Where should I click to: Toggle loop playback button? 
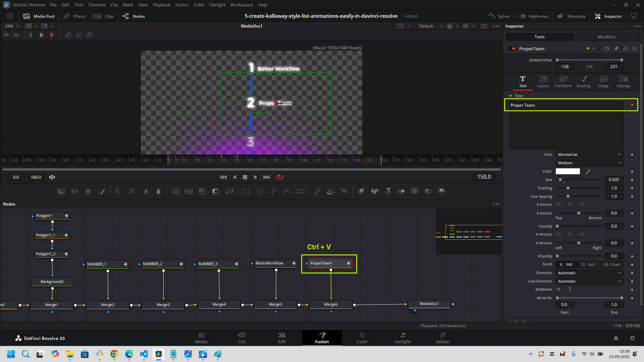point(279,177)
